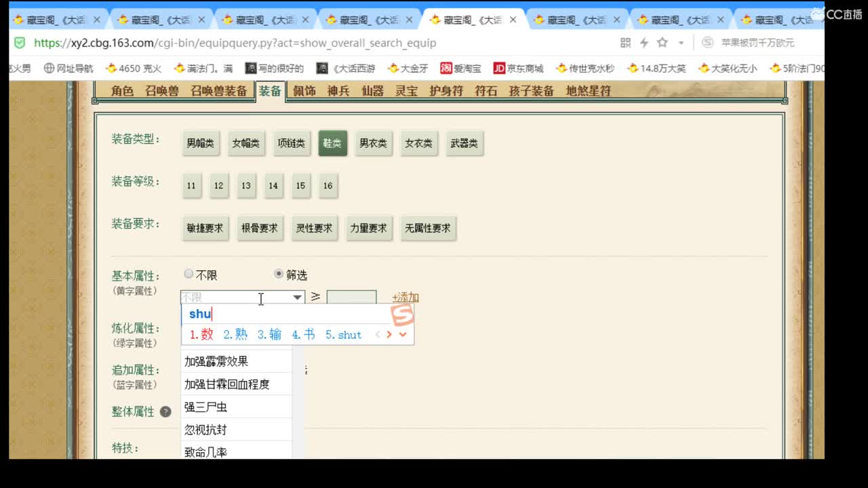
Task: Open the 大金牙 bookmark
Action: (x=408, y=68)
